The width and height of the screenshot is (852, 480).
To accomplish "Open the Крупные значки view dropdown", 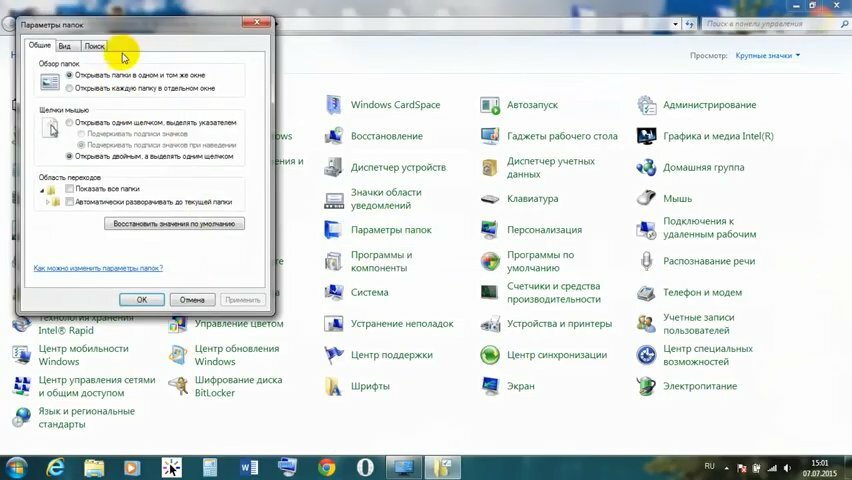I will 768,55.
